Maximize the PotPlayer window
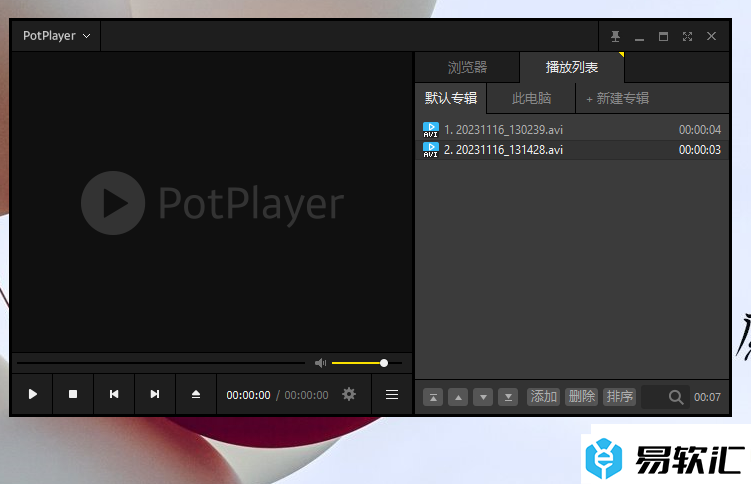 (663, 36)
